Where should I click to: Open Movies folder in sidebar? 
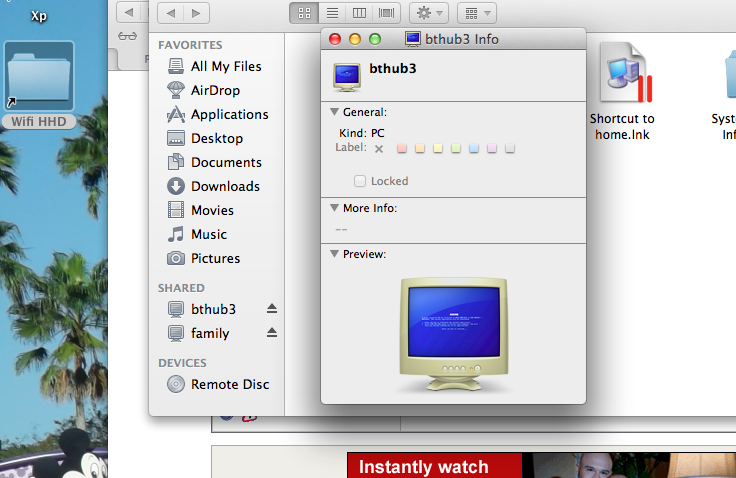(x=200, y=210)
